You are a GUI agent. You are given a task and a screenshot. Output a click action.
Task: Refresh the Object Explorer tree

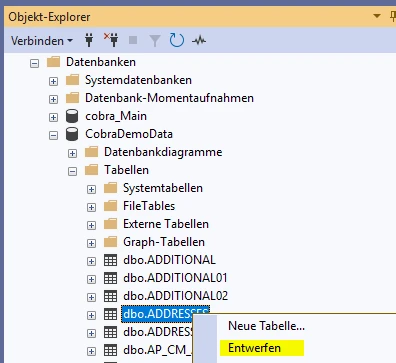click(176, 40)
